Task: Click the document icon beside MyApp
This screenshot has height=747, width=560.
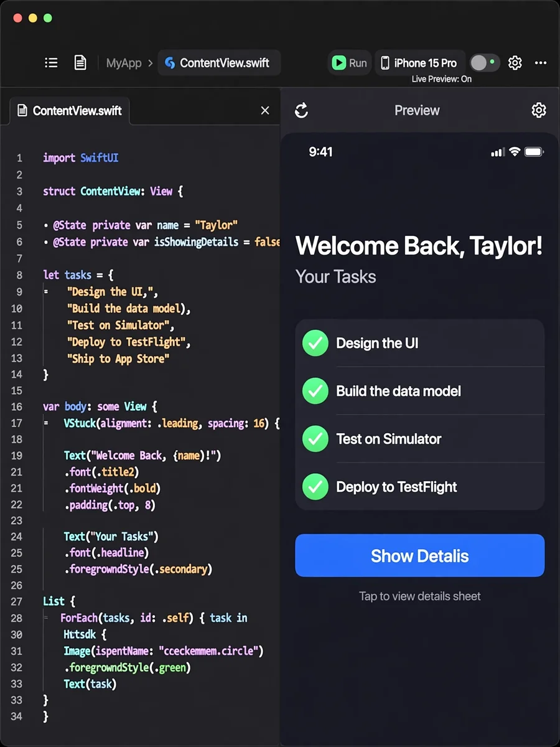Action: tap(80, 63)
